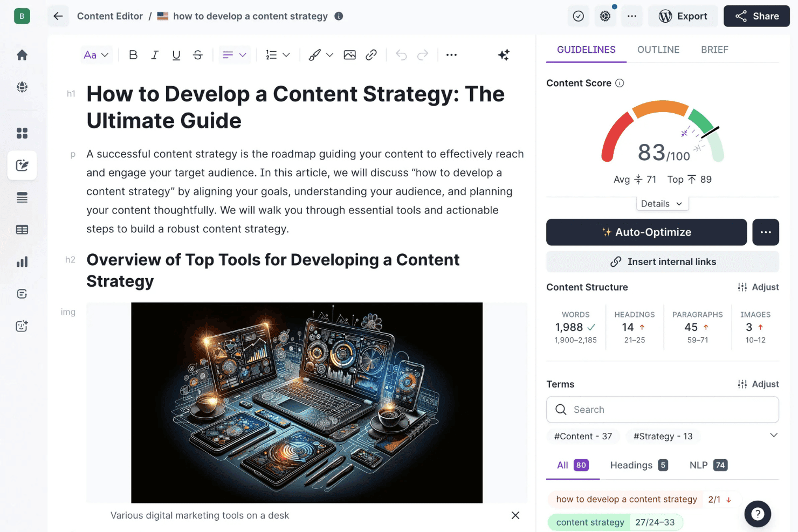Viewport: 798px width, 532px height.
Task: Open the grid dashboard sidebar icon
Action: (22, 133)
